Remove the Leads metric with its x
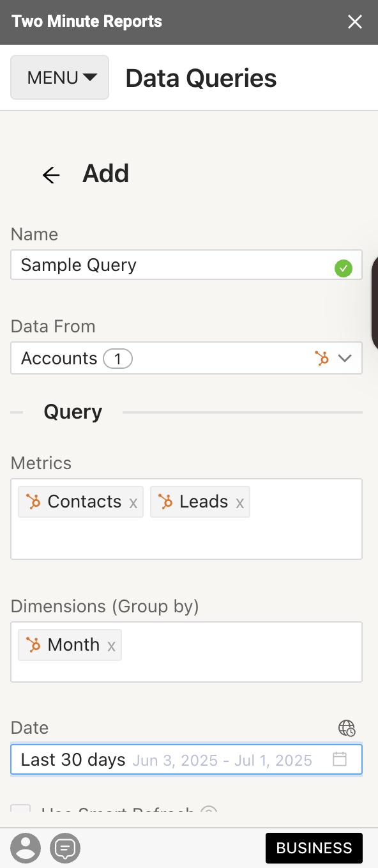 pos(240,503)
